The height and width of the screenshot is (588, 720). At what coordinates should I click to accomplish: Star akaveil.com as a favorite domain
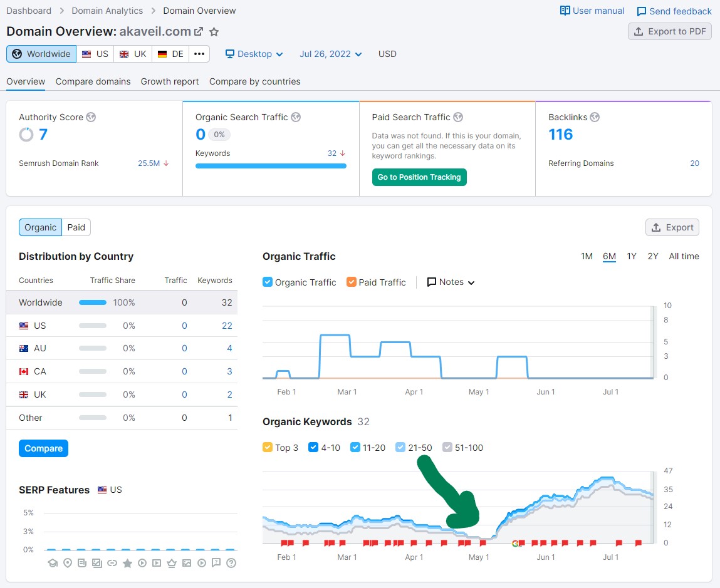(x=214, y=32)
